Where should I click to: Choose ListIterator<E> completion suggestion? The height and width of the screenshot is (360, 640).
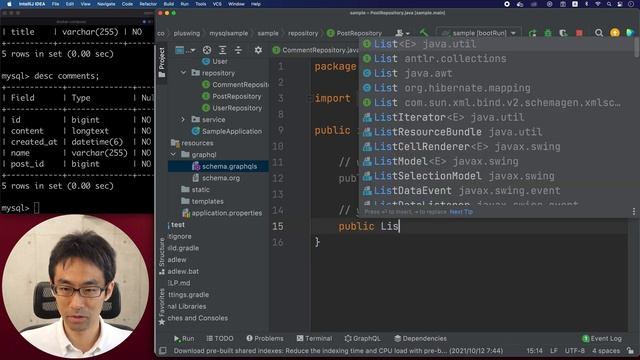pyautogui.click(x=496, y=118)
